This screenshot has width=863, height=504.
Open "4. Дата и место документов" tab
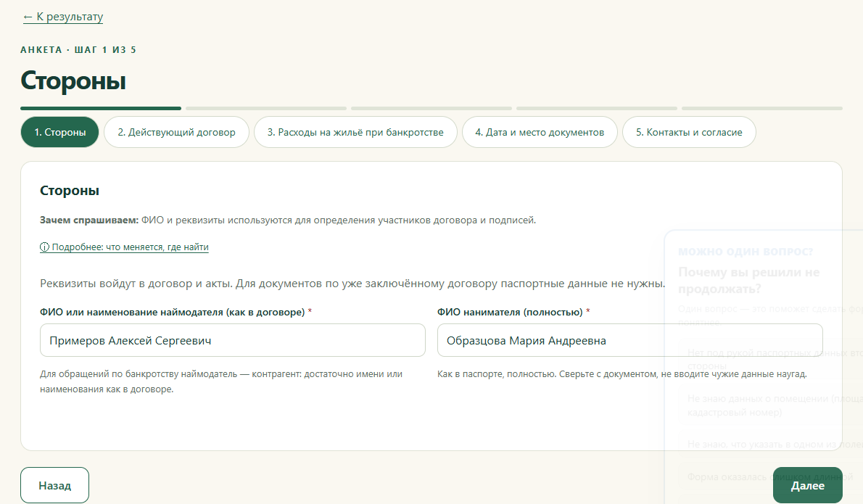[540, 132]
